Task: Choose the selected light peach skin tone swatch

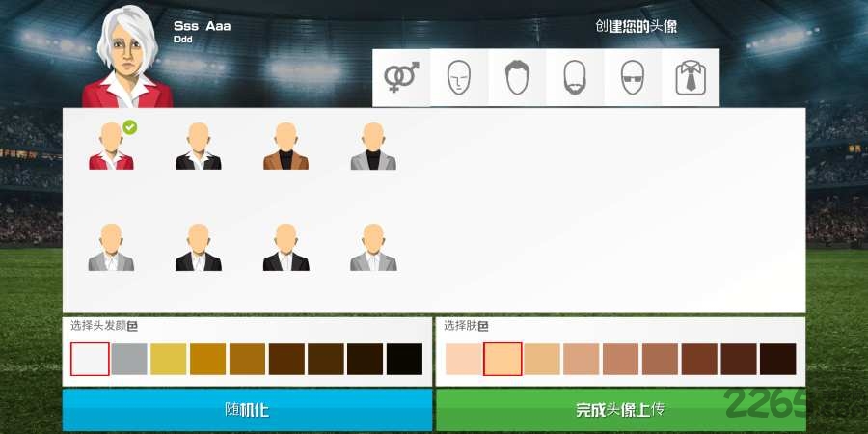Action: tap(502, 360)
